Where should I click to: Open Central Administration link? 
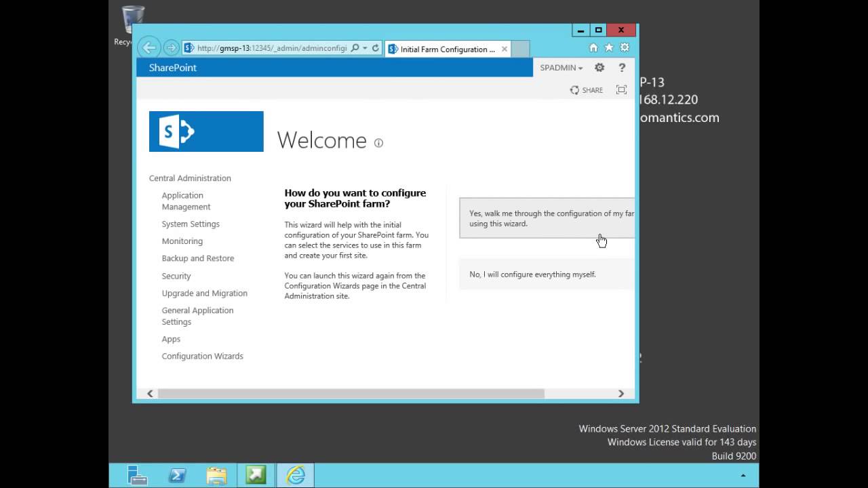pos(190,178)
